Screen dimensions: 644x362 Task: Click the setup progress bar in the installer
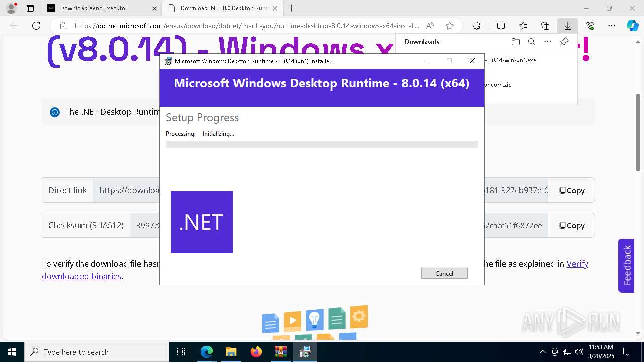[x=322, y=145]
